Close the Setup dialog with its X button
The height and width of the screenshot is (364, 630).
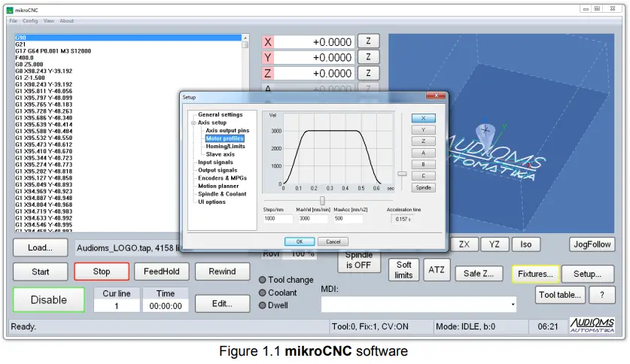point(436,96)
